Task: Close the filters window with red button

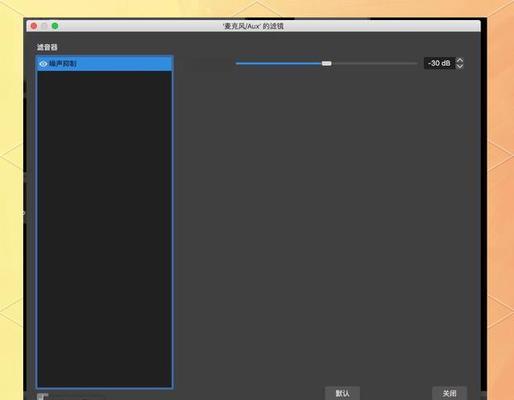Action: click(34, 26)
